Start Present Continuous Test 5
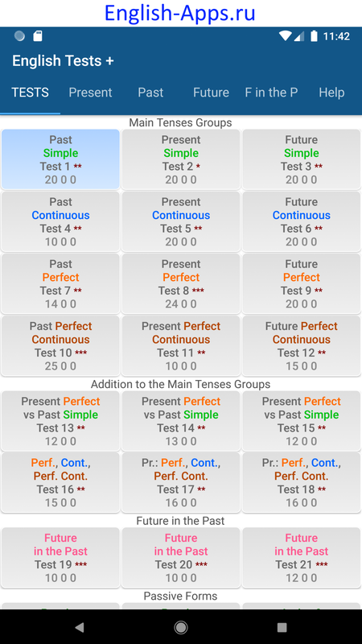Image resolution: width=362 pixels, height=644 pixels. tap(181, 222)
